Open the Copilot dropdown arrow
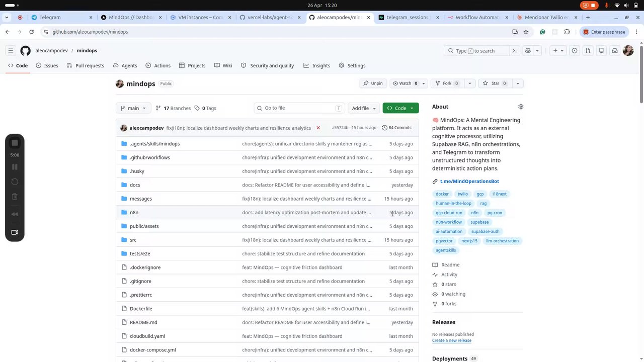This screenshot has height=362, width=644. click(537, 51)
